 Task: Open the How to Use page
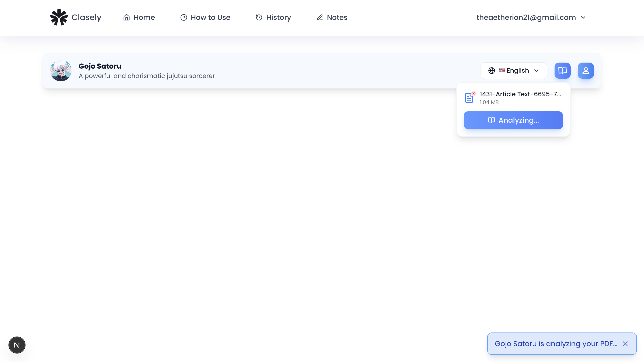205,17
